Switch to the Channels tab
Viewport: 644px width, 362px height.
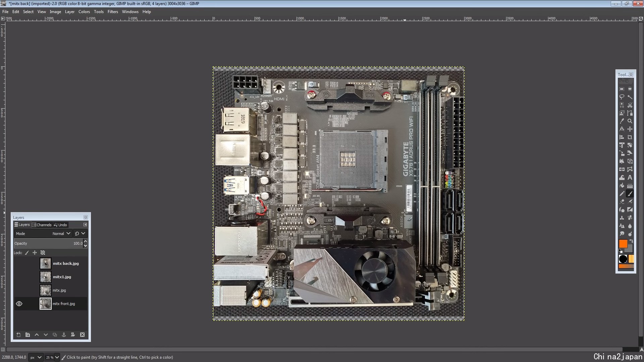[x=42, y=225]
